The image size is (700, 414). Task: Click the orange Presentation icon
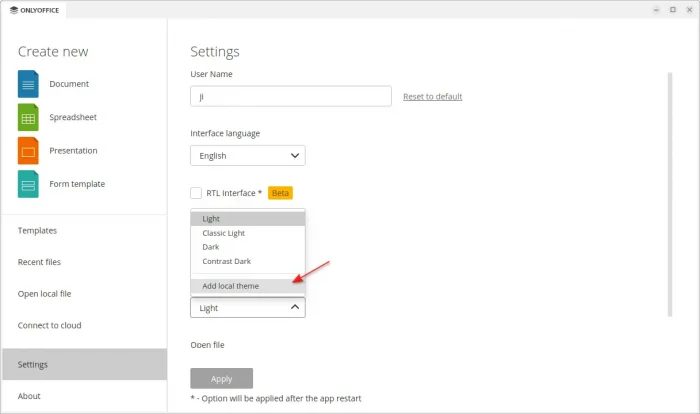point(28,151)
